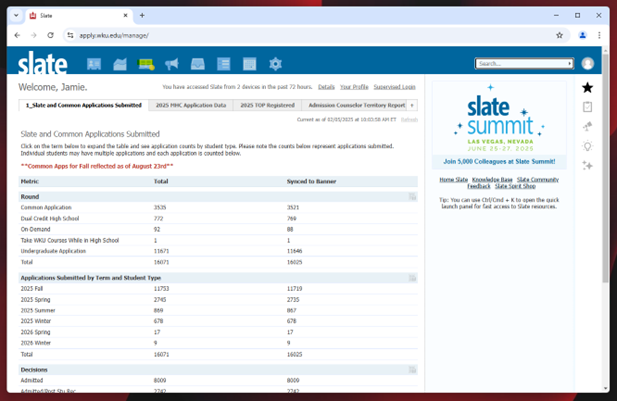This screenshot has width=617, height=401.
Task: Click the Slate Summit banner image
Action: tap(498, 124)
